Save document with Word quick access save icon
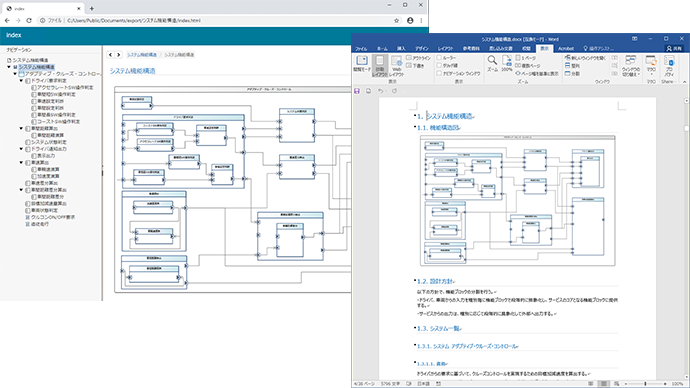This screenshot has height=388, width=690. (357, 91)
